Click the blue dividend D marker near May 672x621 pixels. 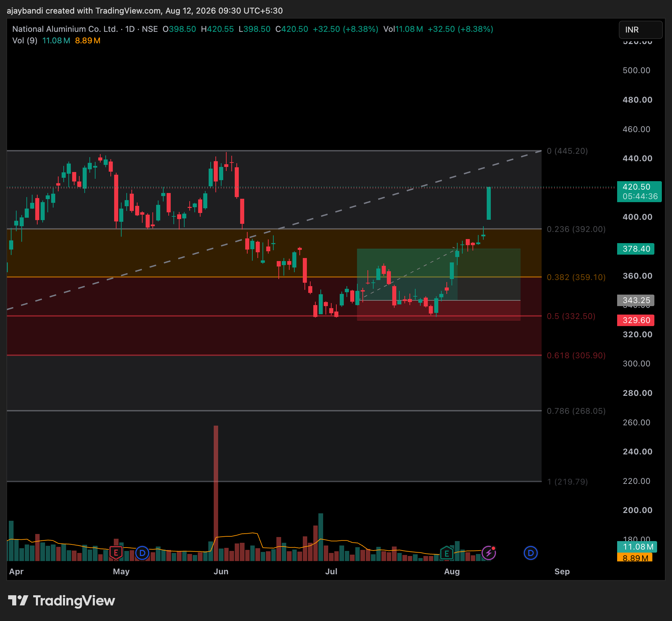(142, 553)
